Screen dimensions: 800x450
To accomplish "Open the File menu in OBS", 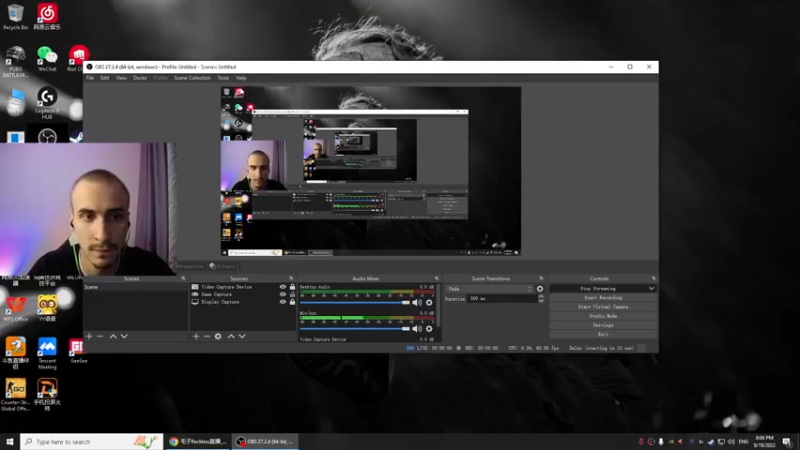I will click(x=90, y=78).
